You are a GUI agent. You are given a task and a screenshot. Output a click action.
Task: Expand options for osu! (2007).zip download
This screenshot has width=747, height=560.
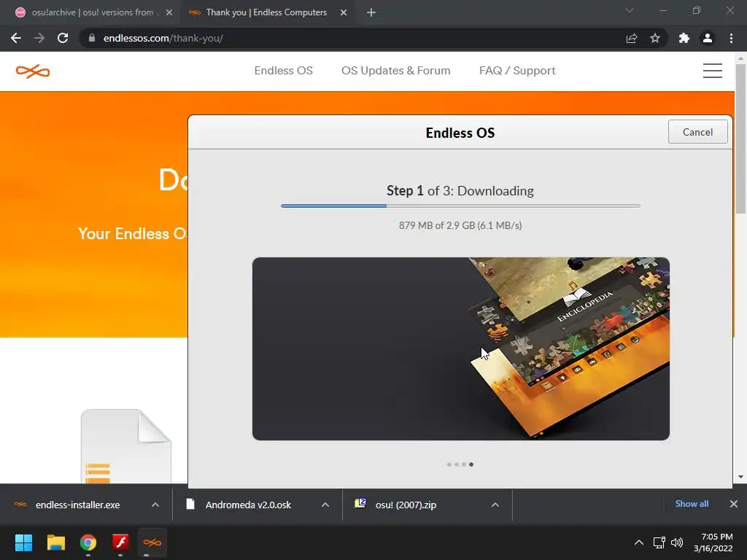coord(495,505)
